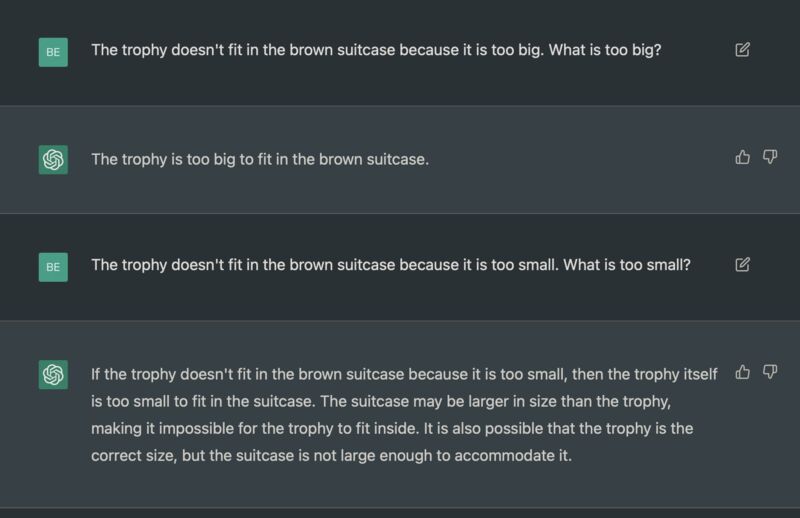Viewport: 800px width, 518px height.
Task: Click the BE avatar beside second prompt
Action: [53, 266]
